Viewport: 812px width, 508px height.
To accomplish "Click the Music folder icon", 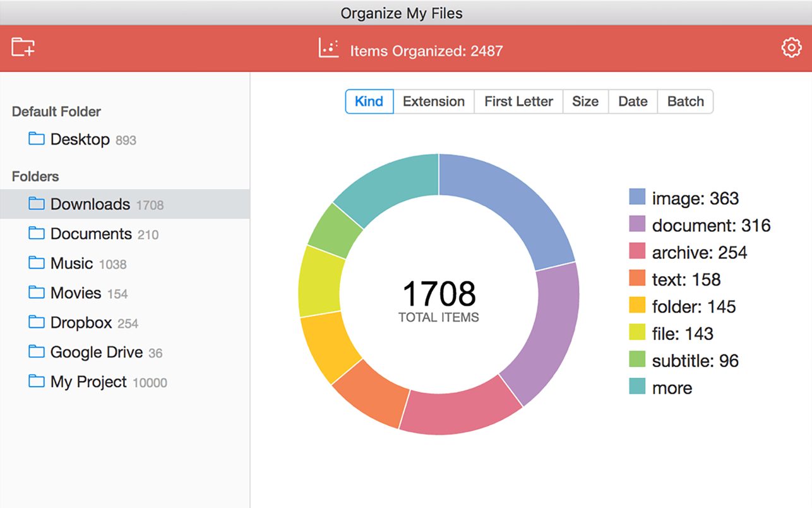I will pos(37,263).
